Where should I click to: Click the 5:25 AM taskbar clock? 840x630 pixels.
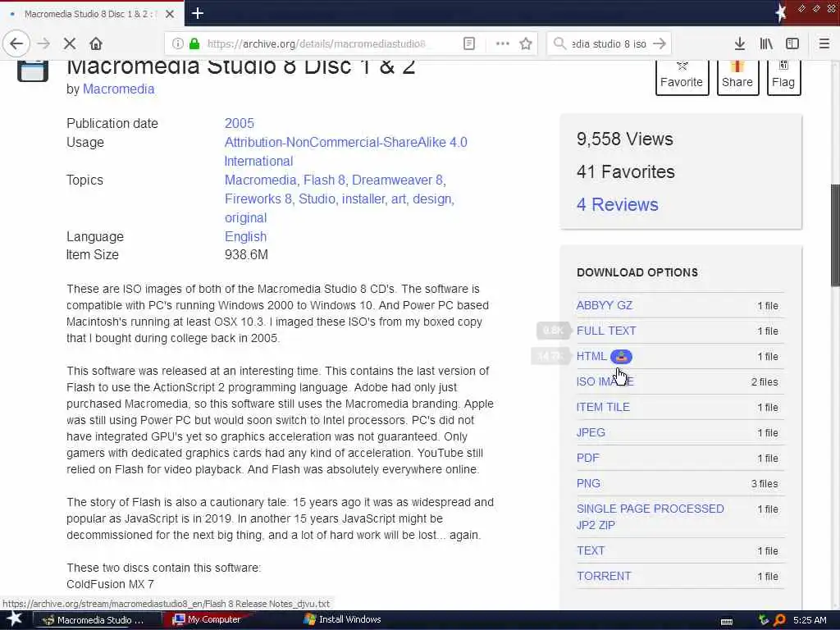(810, 620)
